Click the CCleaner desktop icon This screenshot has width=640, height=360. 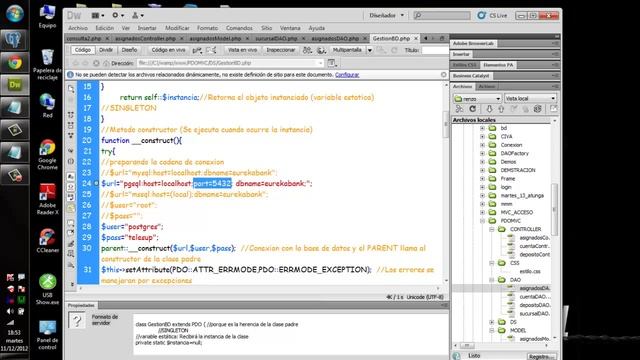47,241
